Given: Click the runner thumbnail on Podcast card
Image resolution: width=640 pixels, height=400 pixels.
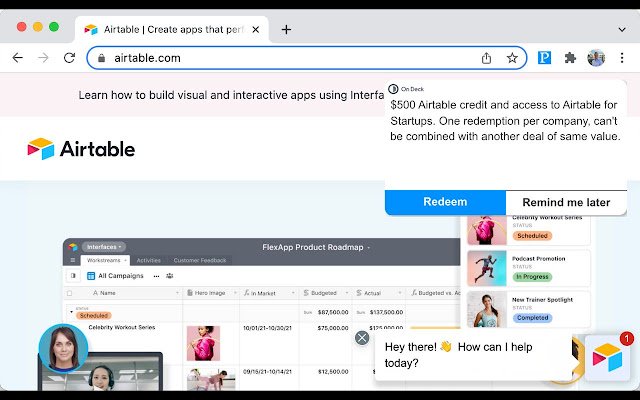Looking at the screenshot, I should pos(487,268).
